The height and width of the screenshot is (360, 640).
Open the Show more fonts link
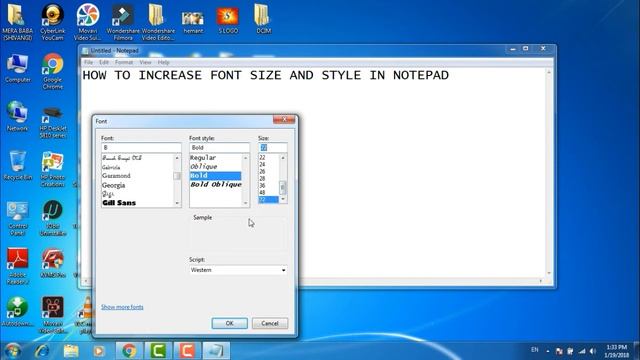122,307
